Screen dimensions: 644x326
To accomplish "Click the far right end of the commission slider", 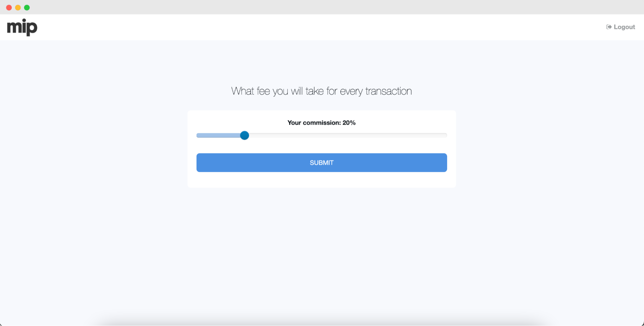I will pos(446,135).
